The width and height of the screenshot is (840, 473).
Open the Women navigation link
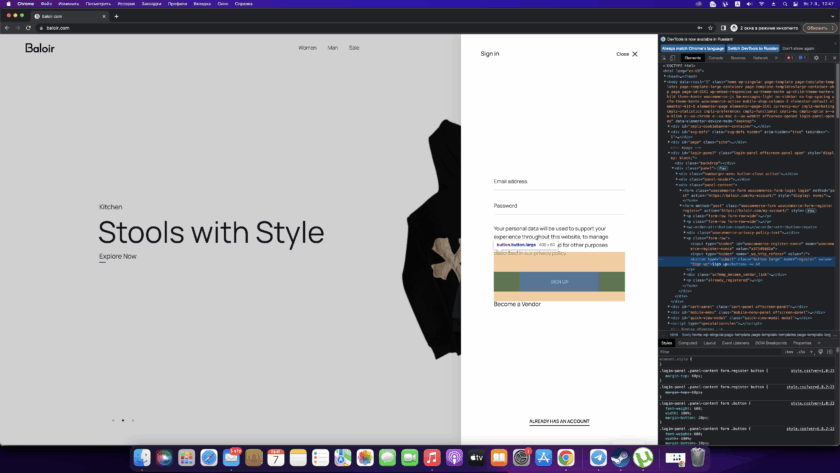click(308, 48)
